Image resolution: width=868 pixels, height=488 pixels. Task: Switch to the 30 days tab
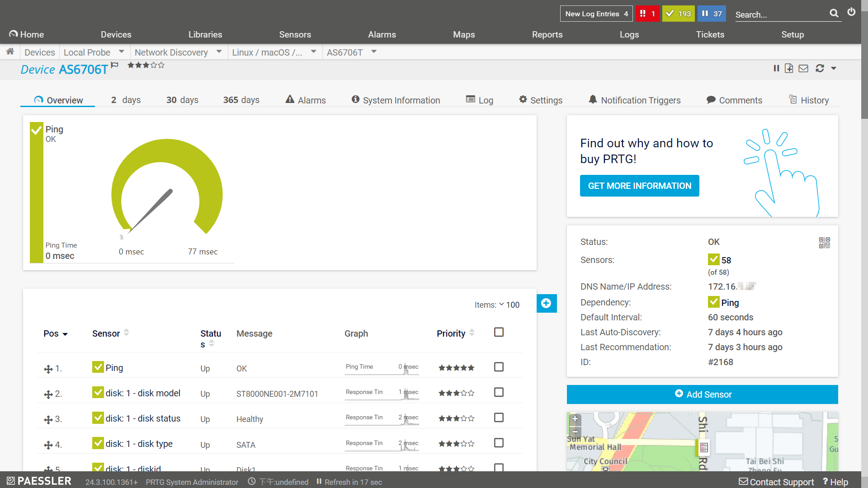tap(182, 100)
